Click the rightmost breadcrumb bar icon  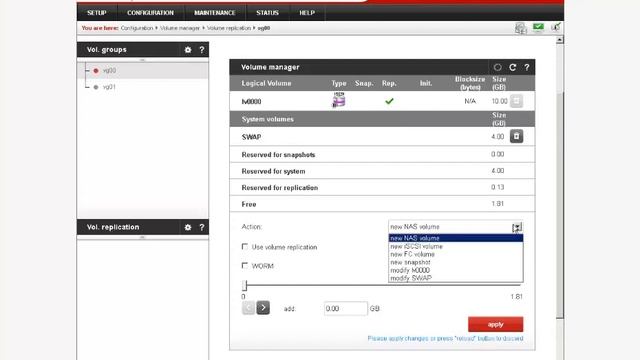point(556,28)
